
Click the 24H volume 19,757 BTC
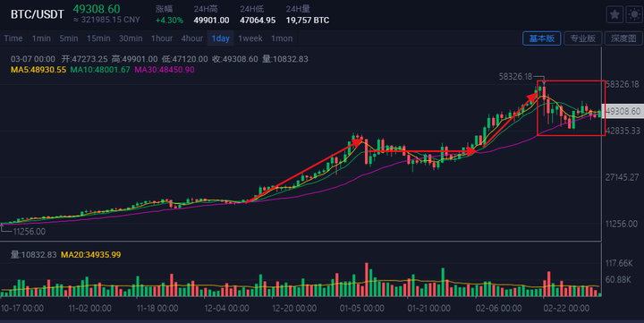[308, 21]
